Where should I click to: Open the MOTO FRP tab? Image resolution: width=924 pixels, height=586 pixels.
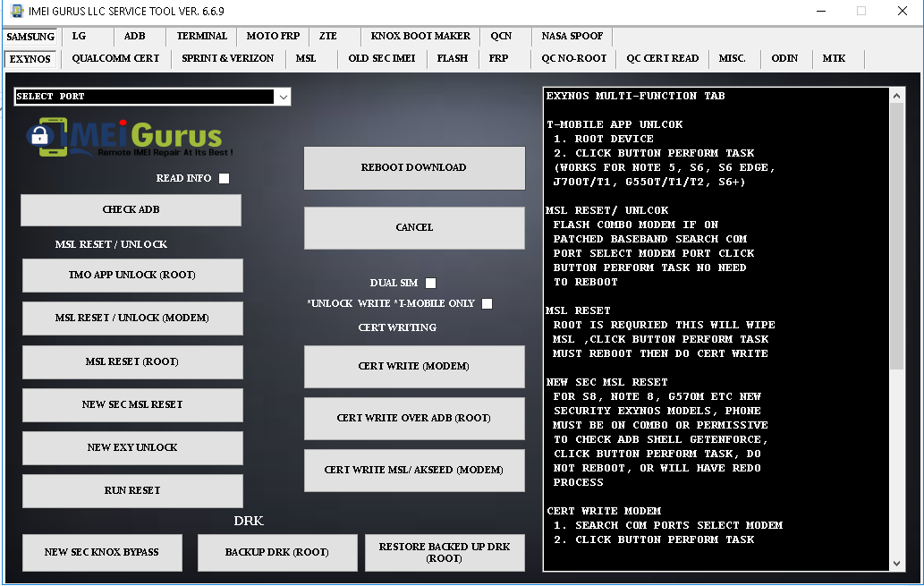(x=273, y=36)
